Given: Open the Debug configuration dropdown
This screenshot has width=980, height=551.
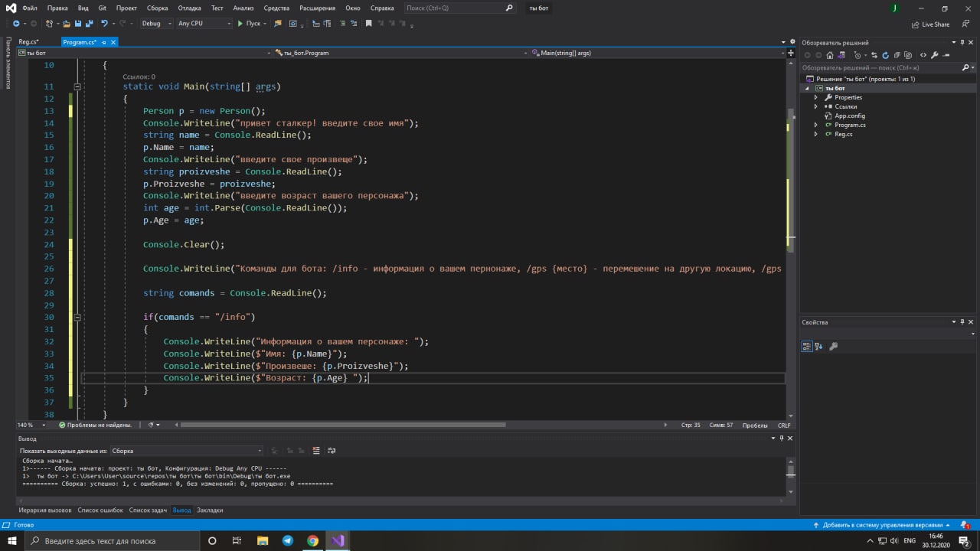Looking at the screenshot, I should click(155, 24).
